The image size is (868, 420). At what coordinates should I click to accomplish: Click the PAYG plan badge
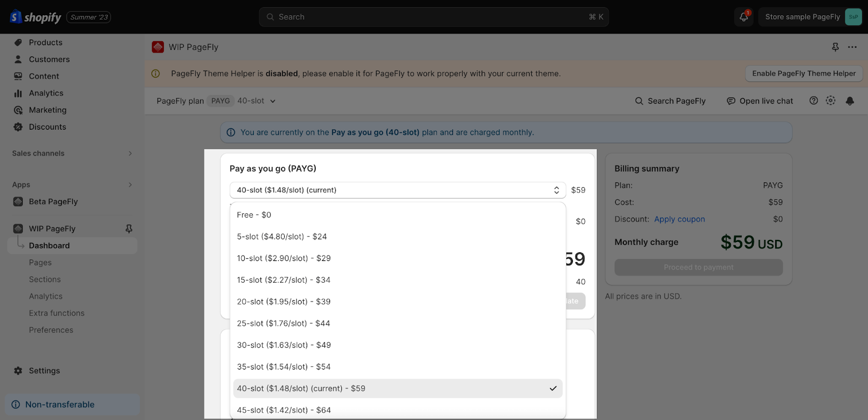click(220, 101)
